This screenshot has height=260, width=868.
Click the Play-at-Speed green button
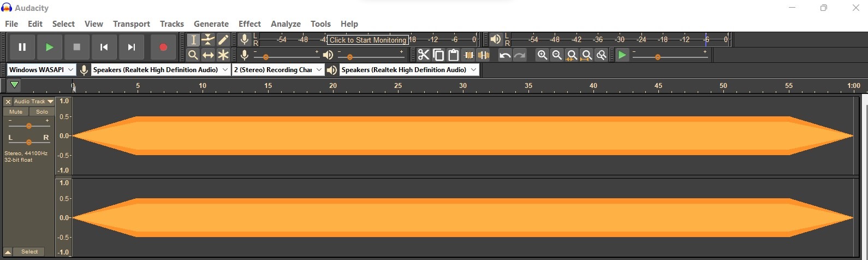(622, 55)
